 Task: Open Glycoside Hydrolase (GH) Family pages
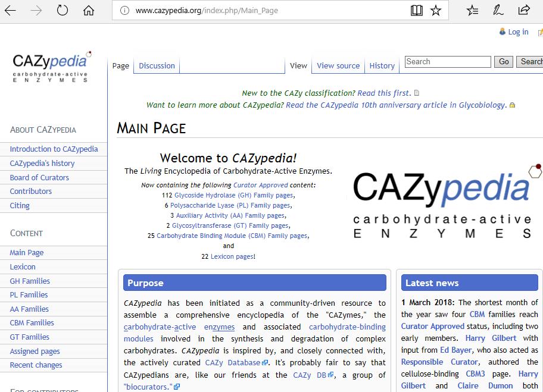coord(234,195)
